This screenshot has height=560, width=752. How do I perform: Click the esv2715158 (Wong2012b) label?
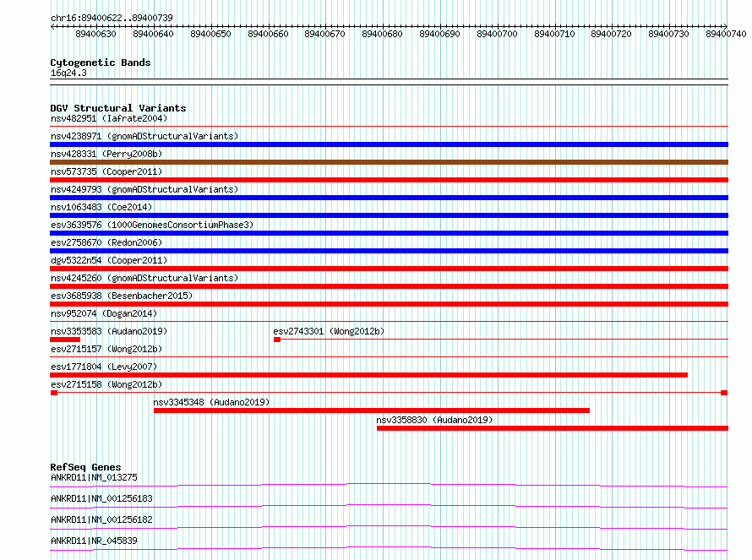tap(106, 384)
